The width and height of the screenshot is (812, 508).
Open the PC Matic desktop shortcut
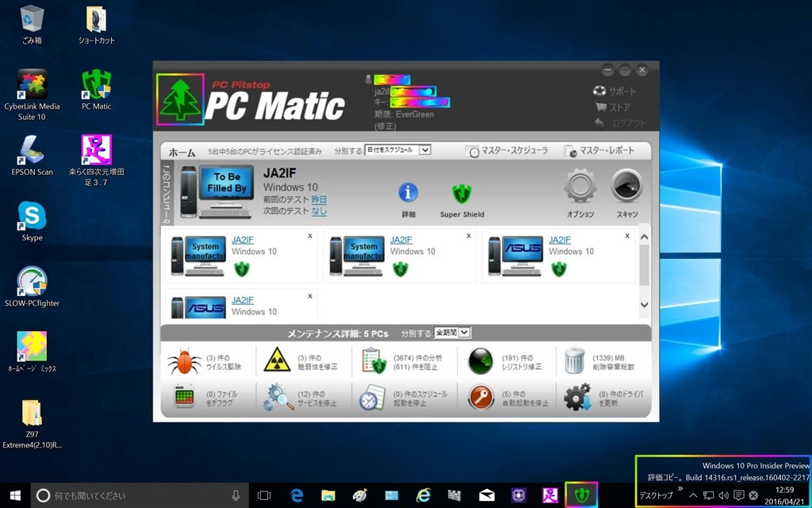96,90
